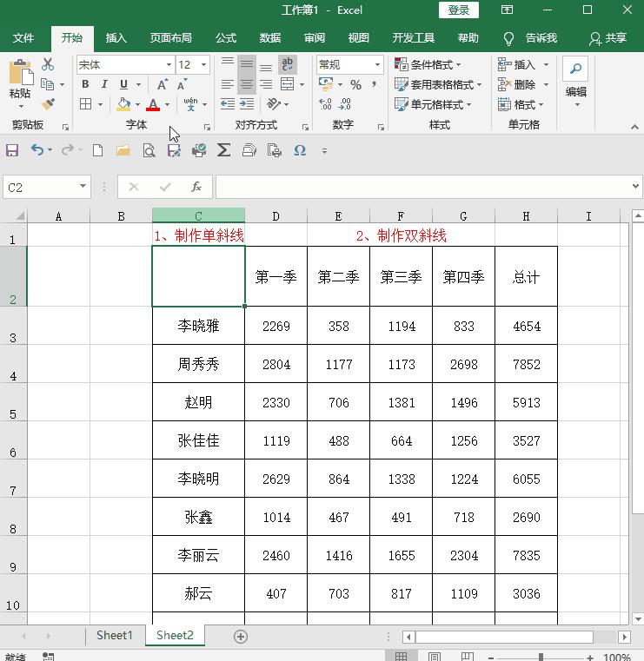The image size is (644, 661).
Task: Add a new sheet with the plus button
Action: click(241, 636)
